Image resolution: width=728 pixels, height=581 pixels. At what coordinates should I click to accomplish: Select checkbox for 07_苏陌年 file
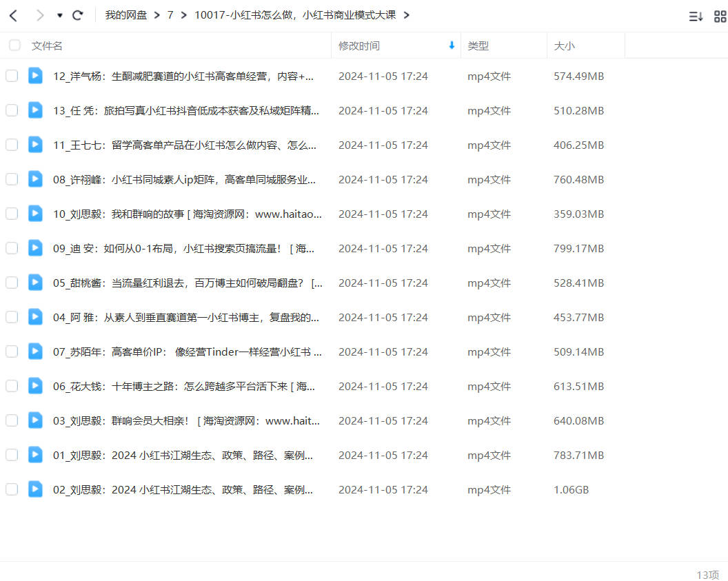12,351
